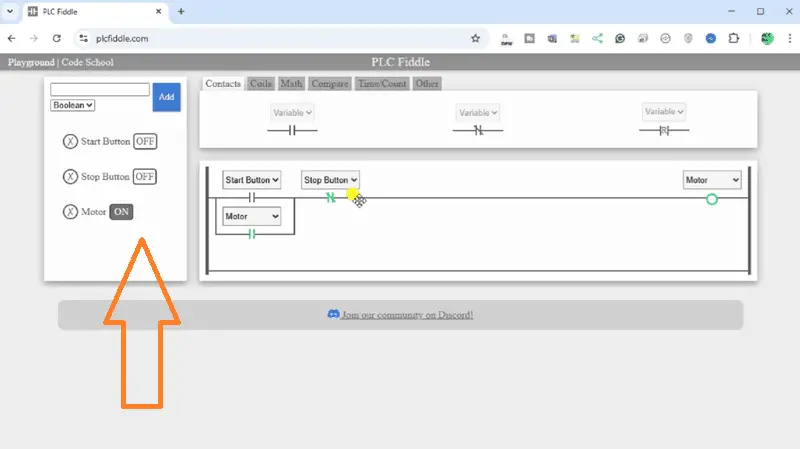Open Variable dropdown above normally open contact

292,113
